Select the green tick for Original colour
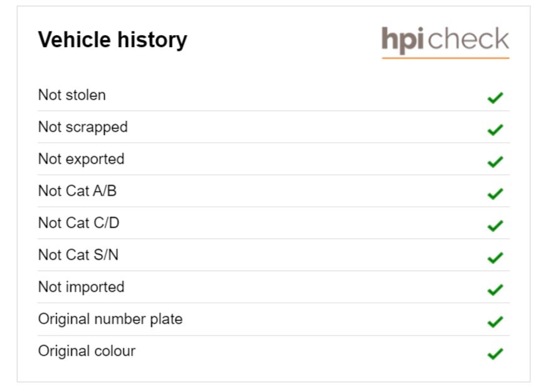The image size is (533, 392). (x=495, y=354)
